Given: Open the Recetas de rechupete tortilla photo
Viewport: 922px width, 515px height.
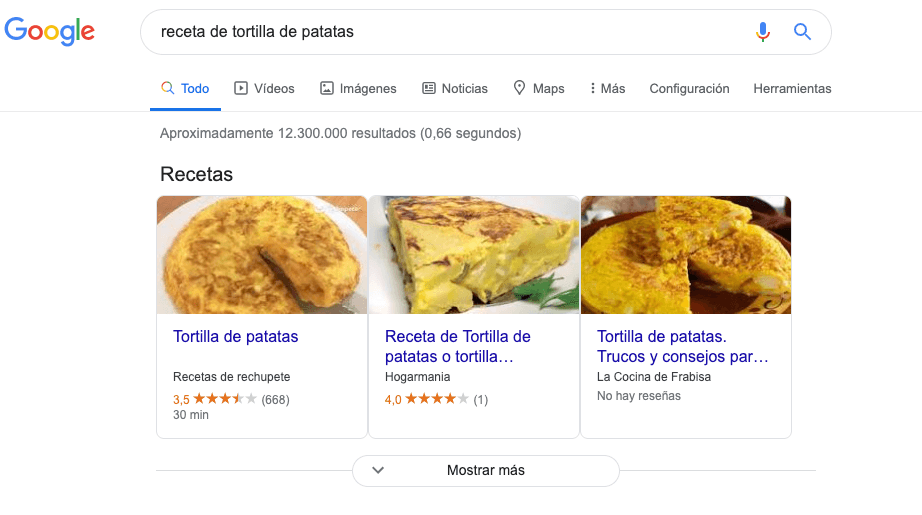Looking at the screenshot, I should [x=262, y=255].
